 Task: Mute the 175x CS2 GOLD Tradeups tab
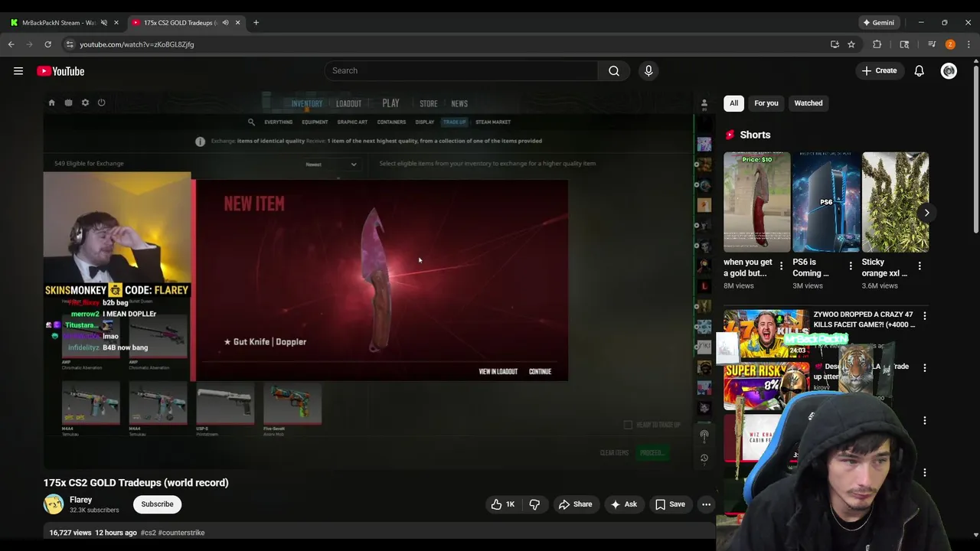click(225, 22)
